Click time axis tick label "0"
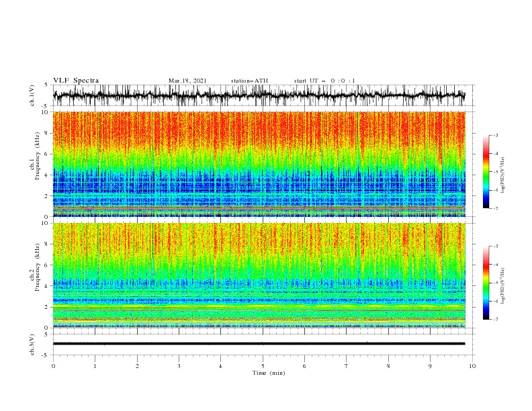The height and width of the screenshot is (411, 532). pyautogui.click(x=53, y=366)
